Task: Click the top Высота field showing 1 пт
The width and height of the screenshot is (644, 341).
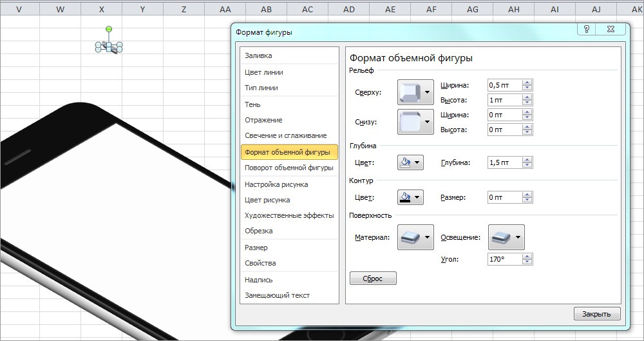Action: [505, 100]
